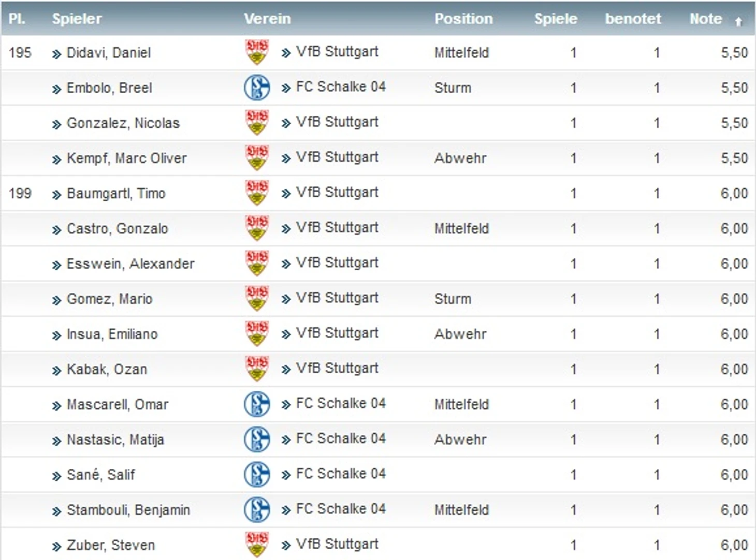Click VfB crest in Kabak, Ozan row

coord(257,369)
